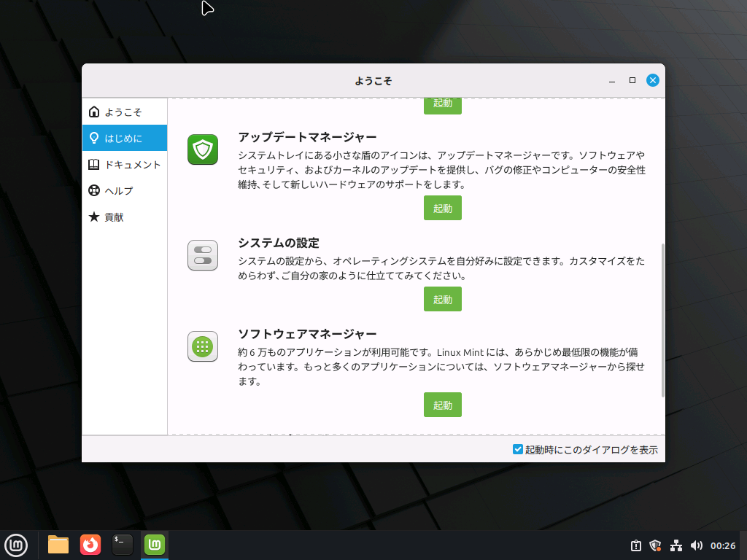Uncheck 起動時にこのダイアログを表示
This screenshot has width=747, height=560.
[x=516, y=450]
